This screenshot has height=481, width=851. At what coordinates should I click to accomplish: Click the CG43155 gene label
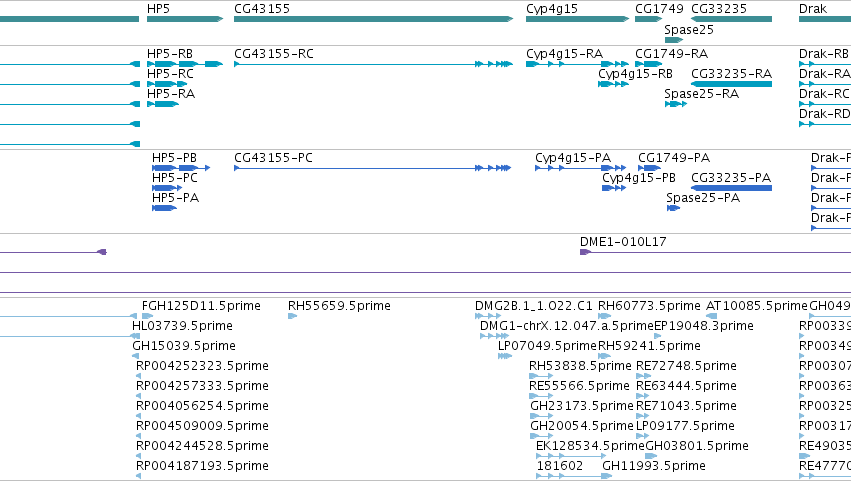point(262,9)
